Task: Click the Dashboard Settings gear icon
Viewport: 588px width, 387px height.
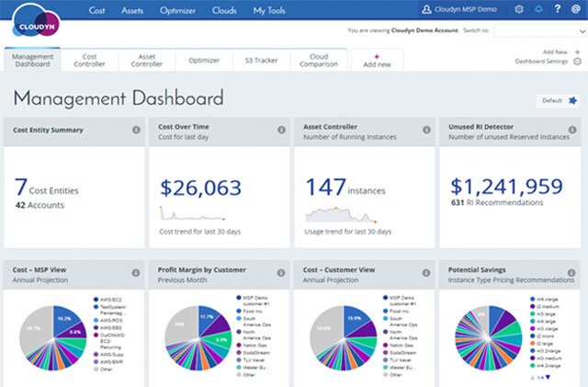Action: (577, 62)
